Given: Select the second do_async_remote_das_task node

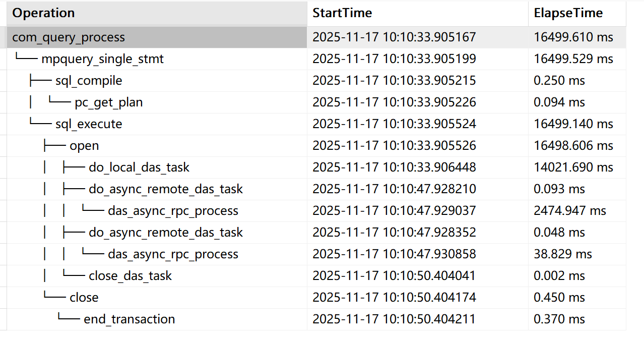Looking at the screenshot, I should [166, 233].
